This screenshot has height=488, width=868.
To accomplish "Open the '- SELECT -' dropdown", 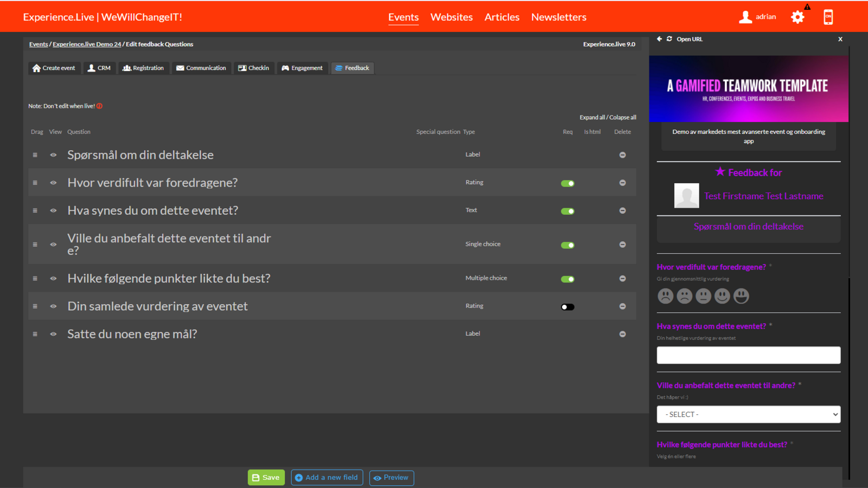I will 748,414.
